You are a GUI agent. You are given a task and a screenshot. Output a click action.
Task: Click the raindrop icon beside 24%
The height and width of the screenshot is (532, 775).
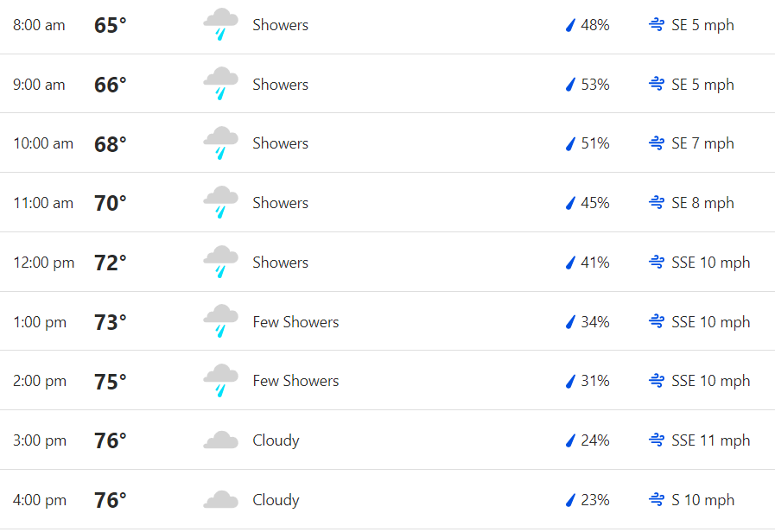570,440
